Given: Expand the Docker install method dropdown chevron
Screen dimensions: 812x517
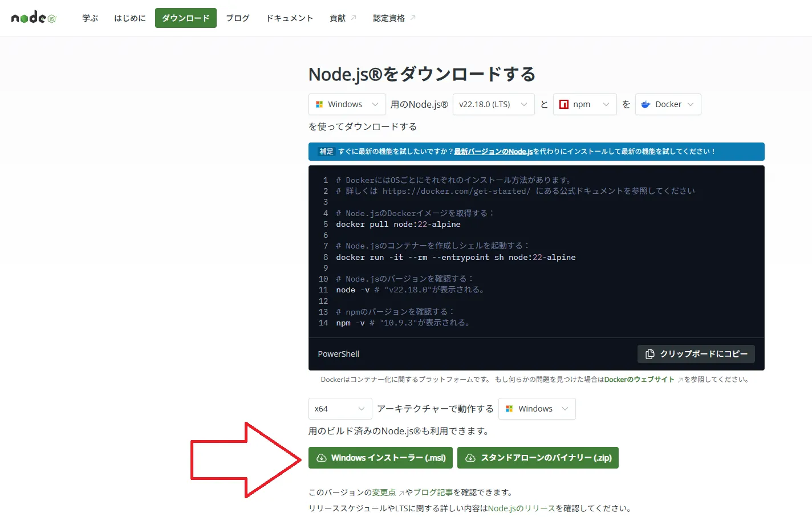Looking at the screenshot, I should [691, 104].
